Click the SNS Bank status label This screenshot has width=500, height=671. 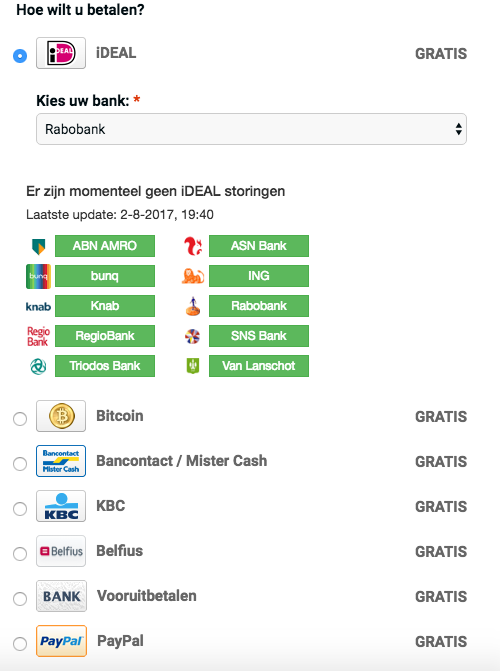259,336
